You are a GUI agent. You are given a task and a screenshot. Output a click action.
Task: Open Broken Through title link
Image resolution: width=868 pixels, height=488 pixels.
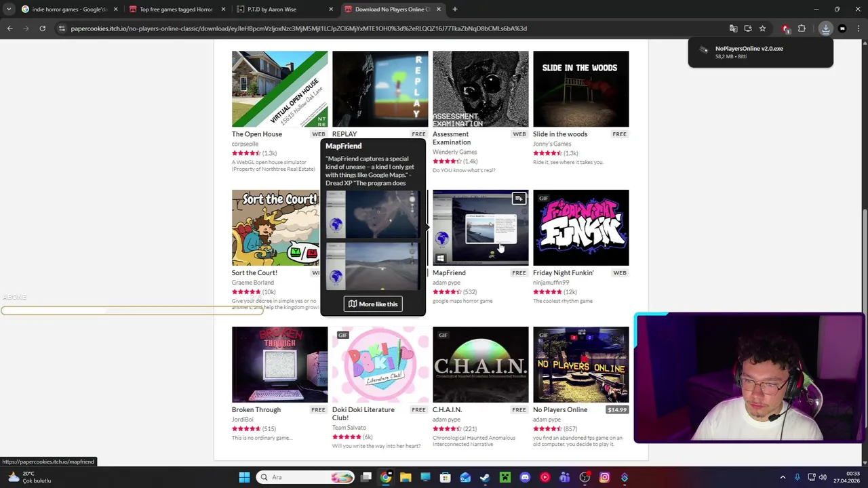coord(256,409)
